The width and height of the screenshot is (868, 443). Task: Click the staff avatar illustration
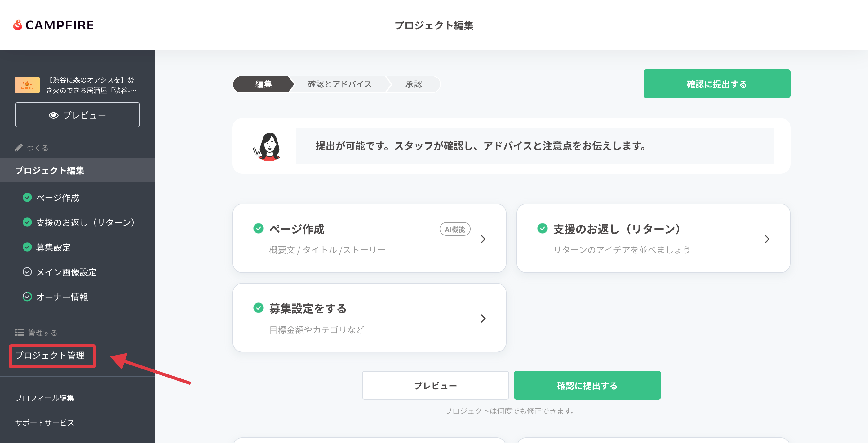click(268, 147)
